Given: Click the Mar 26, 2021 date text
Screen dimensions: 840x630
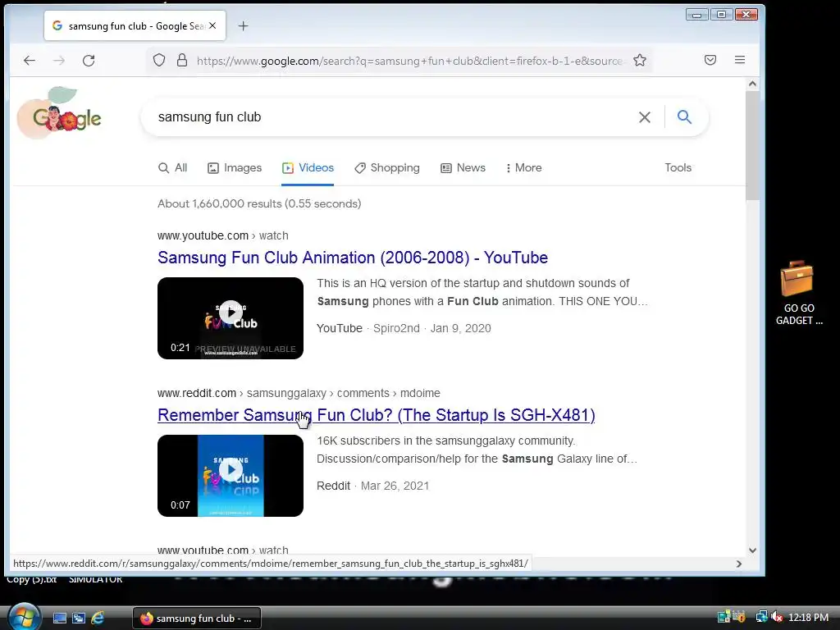Looking at the screenshot, I should (x=395, y=486).
